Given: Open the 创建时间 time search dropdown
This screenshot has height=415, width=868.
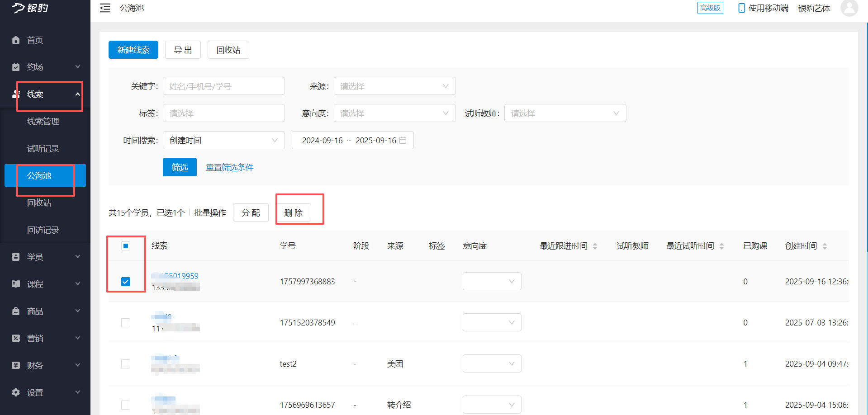Looking at the screenshot, I should (x=223, y=140).
